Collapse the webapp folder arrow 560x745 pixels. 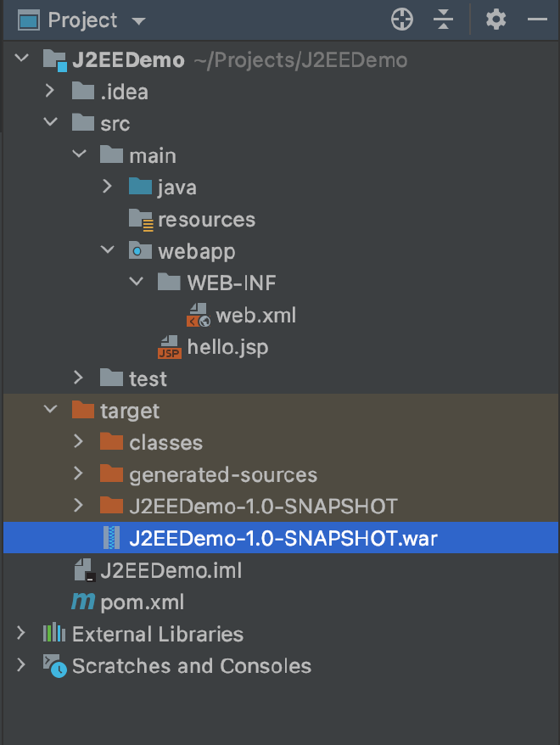pyautogui.click(x=108, y=251)
